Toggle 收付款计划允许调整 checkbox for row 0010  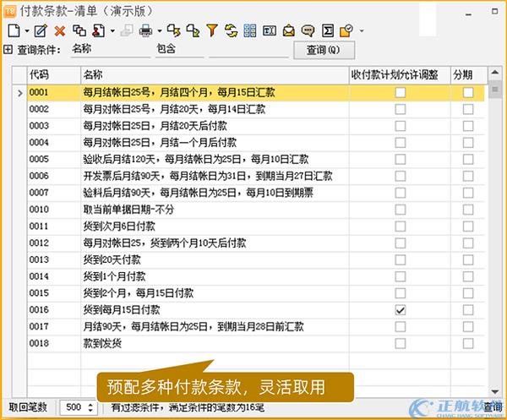[401, 210]
